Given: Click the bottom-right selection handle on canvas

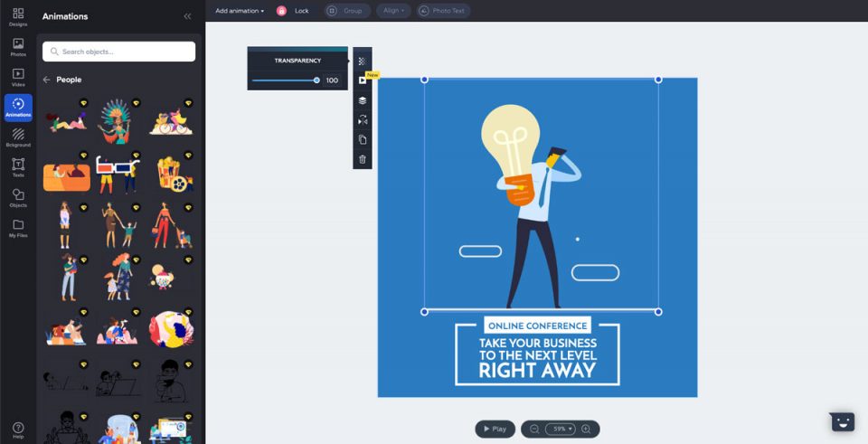Looking at the screenshot, I should [658, 312].
